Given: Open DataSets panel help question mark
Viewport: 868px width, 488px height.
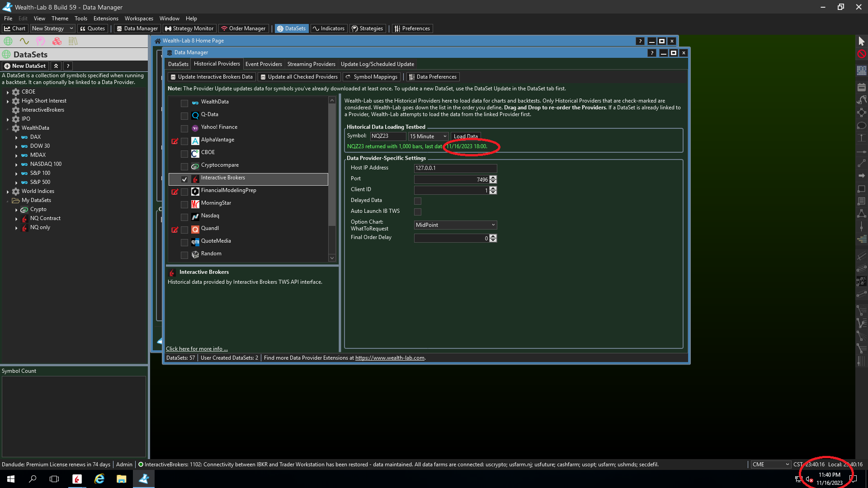Looking at the screenshot, I should point(68,66).
